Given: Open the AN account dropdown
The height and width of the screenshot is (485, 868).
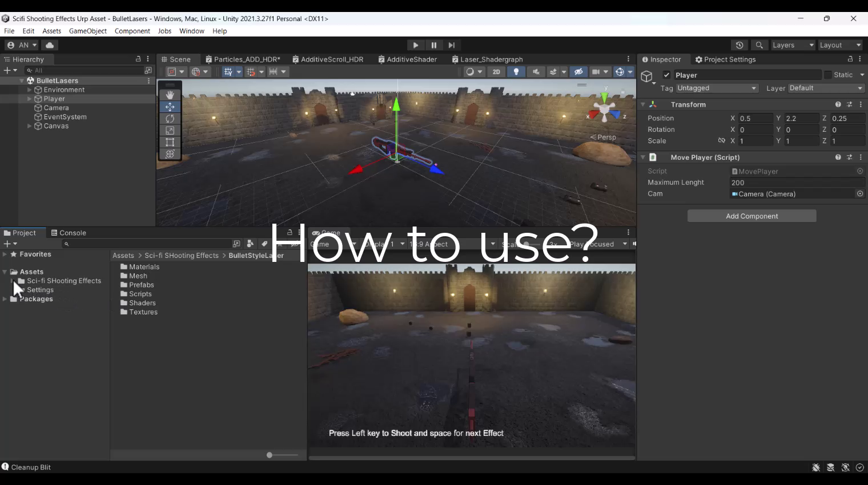Looking at the screenshot, I should (x=22, y=45).
